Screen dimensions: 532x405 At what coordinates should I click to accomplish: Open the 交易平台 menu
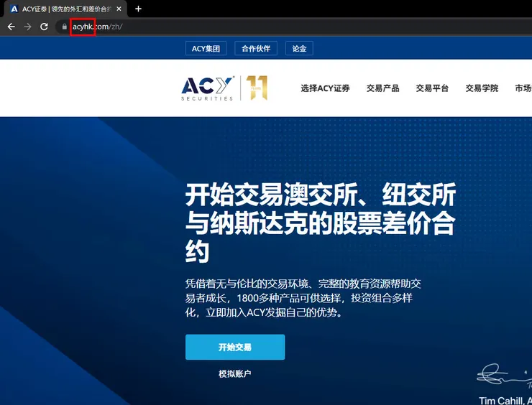click(432, 88)
